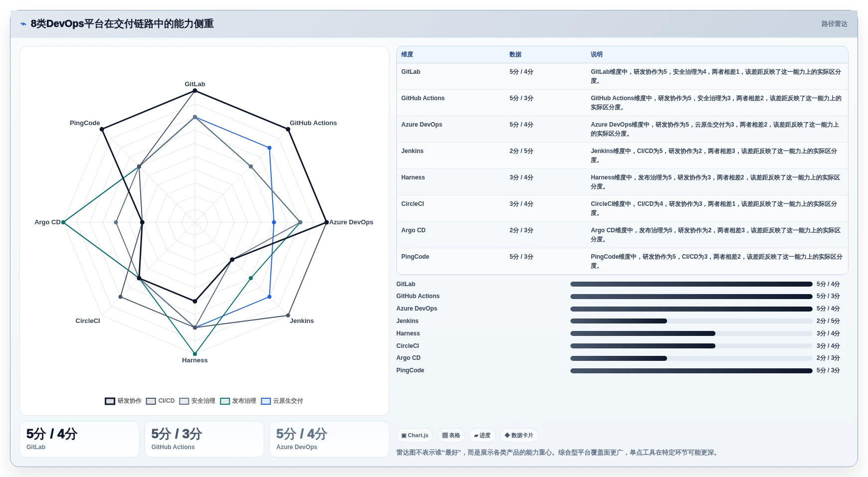This screenshot has width=868, height=477.
Task: Click the footnote text about 雷达图
Action: tap(558, 453)
